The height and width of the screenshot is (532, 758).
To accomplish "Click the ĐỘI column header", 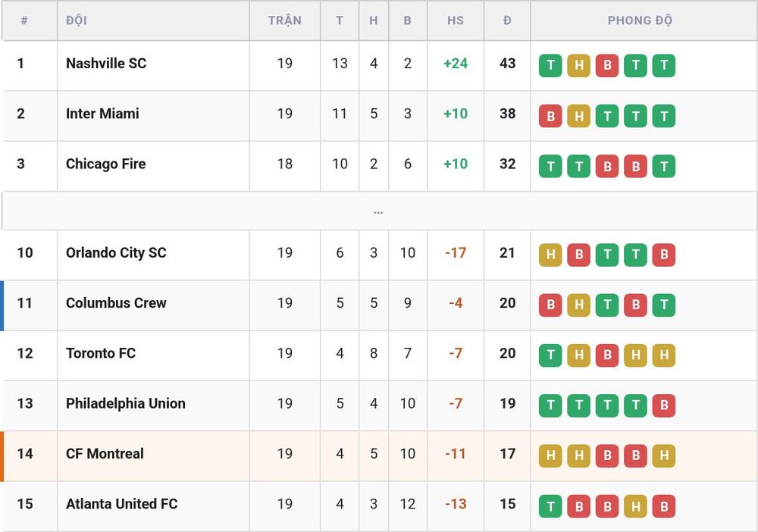I will [77, 20].
